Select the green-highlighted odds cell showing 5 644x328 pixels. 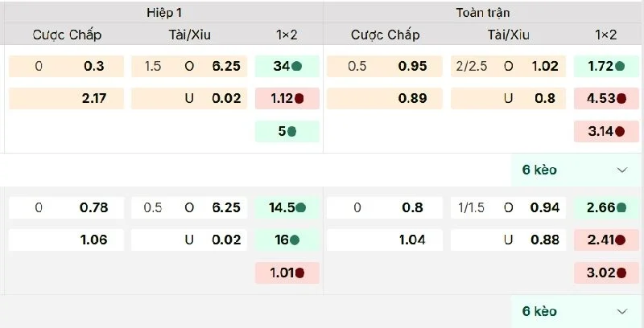(x=287, y=131)
